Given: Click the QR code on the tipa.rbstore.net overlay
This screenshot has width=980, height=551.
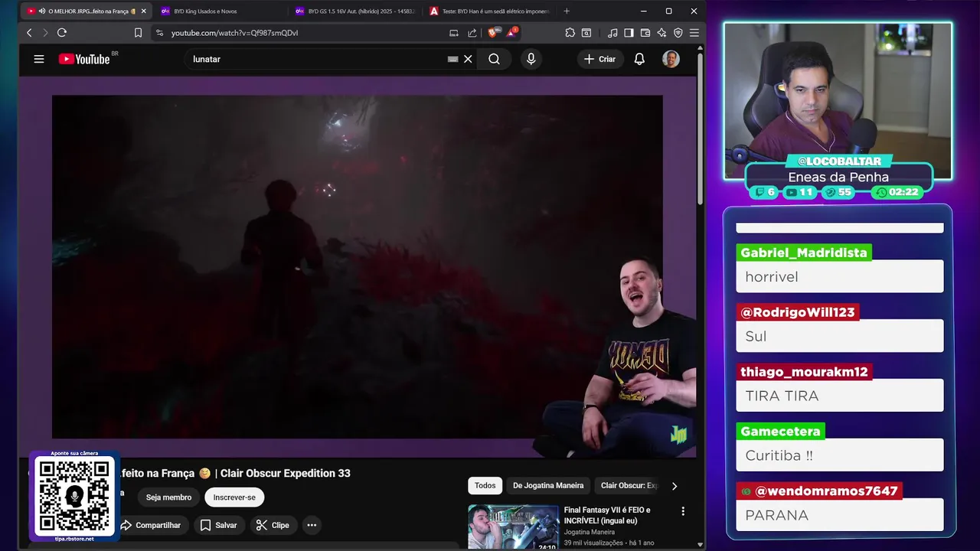Looking at the screenshot, I should click(x=74, y=496).
